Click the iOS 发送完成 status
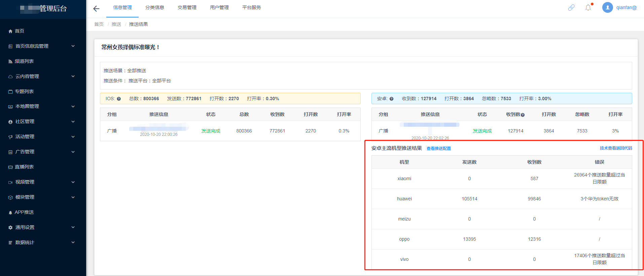Screen dimensions: 644x276 211,131
